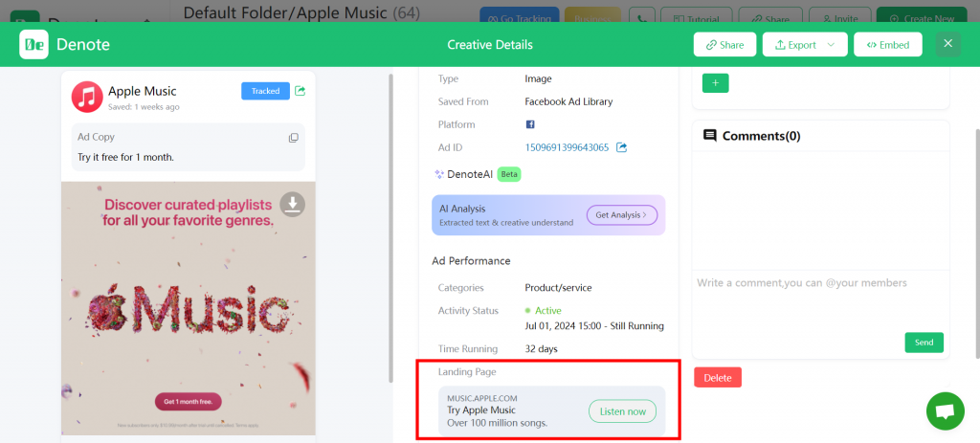This screenshot has height=443, width=980.
Task: Click the Active status text
Action: (x=548, y=311)
